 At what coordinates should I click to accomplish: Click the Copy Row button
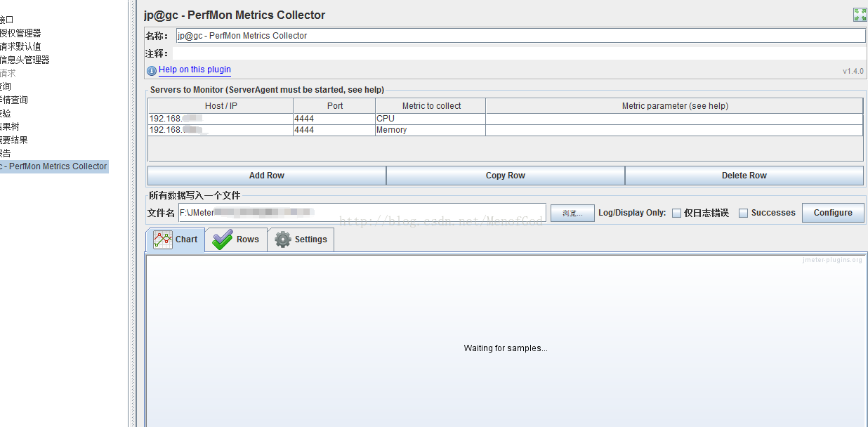506,176
